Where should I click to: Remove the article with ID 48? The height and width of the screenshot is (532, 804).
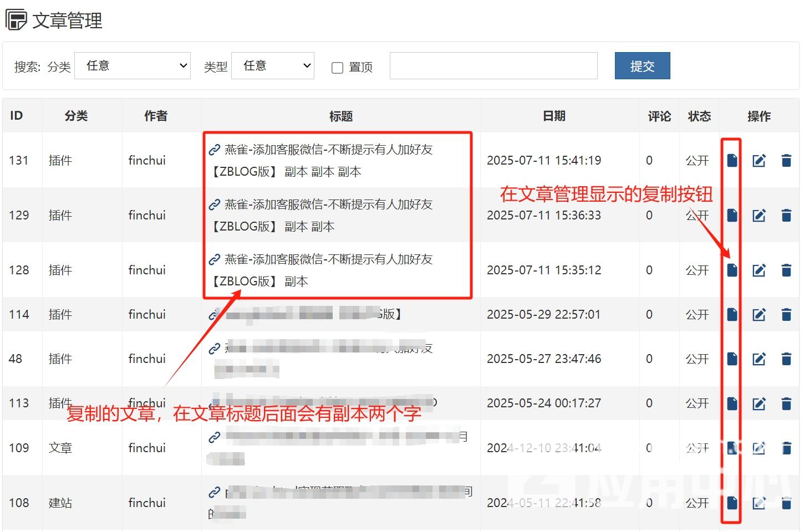click(x=786, y=359)
